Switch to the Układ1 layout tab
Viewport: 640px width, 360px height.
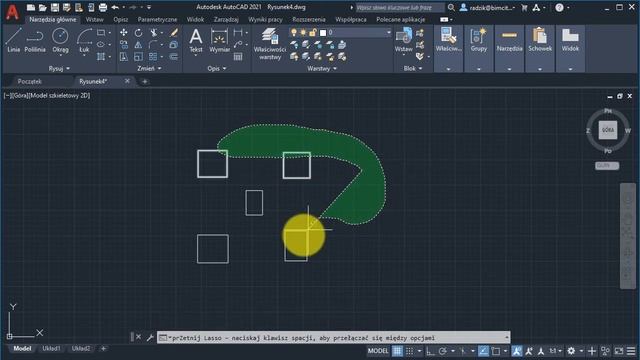(x=51, y=349)
